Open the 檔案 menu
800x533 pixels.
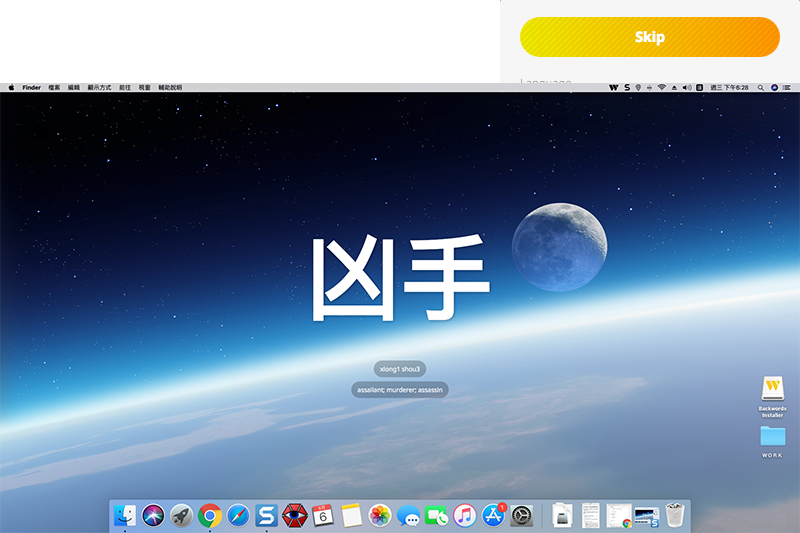(x=54, y=87)
